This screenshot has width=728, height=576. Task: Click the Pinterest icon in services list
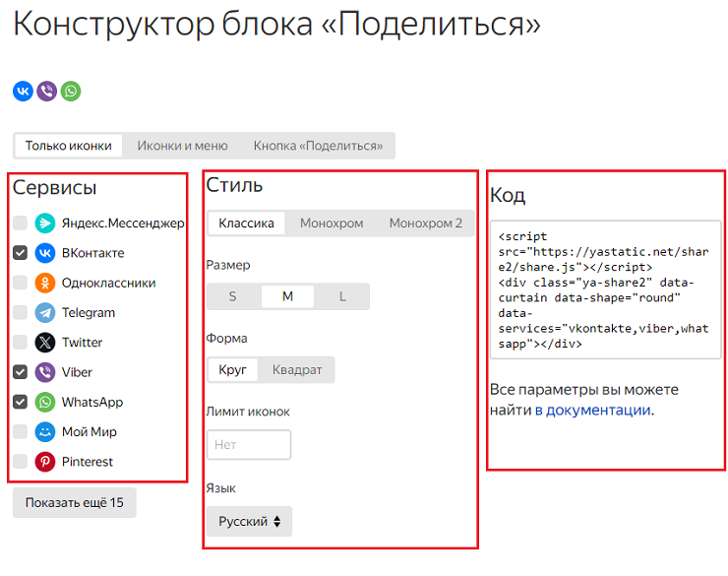coord(45,462)
